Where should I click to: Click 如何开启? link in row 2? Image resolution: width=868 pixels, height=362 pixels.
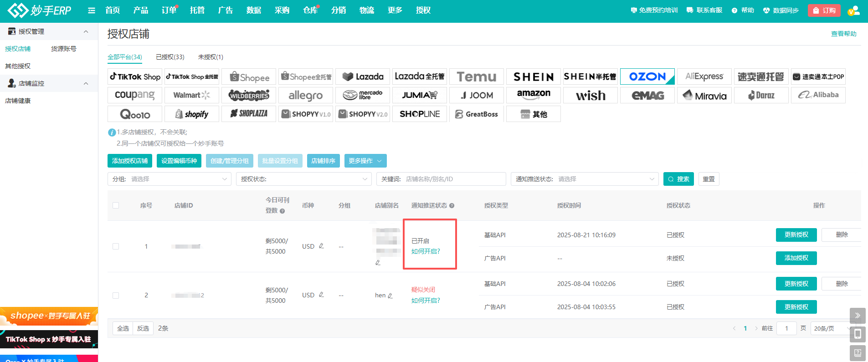426,301
